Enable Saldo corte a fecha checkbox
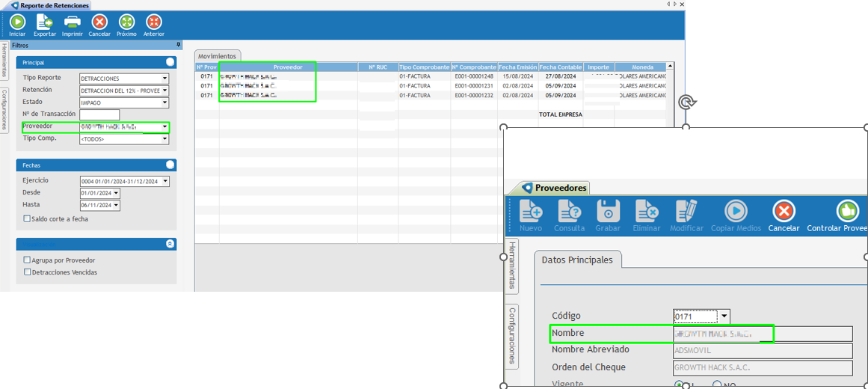Viewport: 868px width, 389px height. coord(28,219)
